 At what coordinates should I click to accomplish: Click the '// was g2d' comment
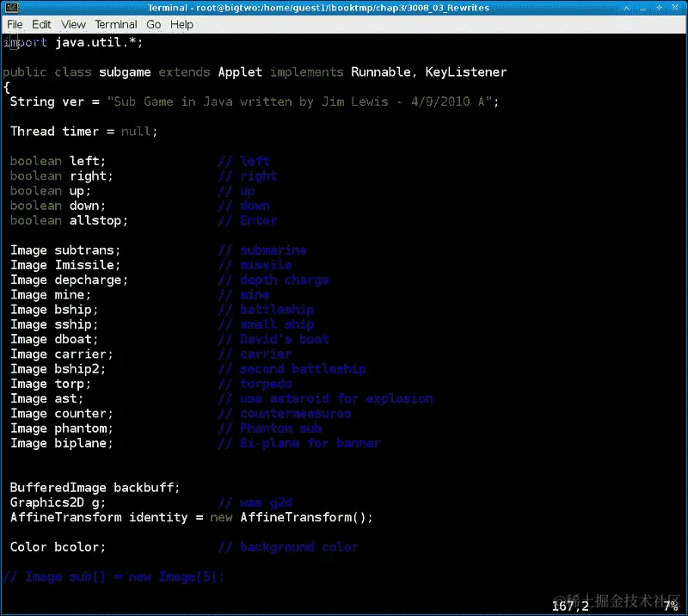coord(255,502)
